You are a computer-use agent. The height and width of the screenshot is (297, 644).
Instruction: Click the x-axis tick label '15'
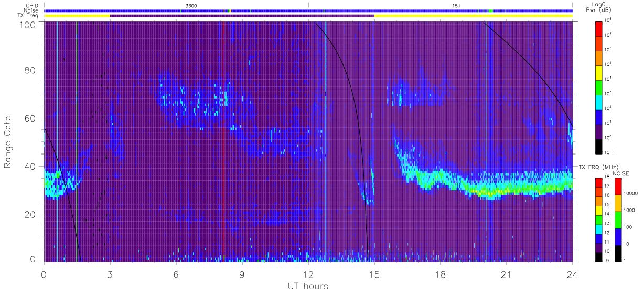tap(374, 274)
